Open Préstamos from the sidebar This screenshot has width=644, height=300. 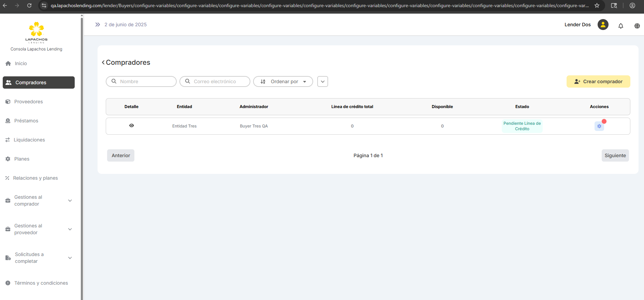pos(26,121)
